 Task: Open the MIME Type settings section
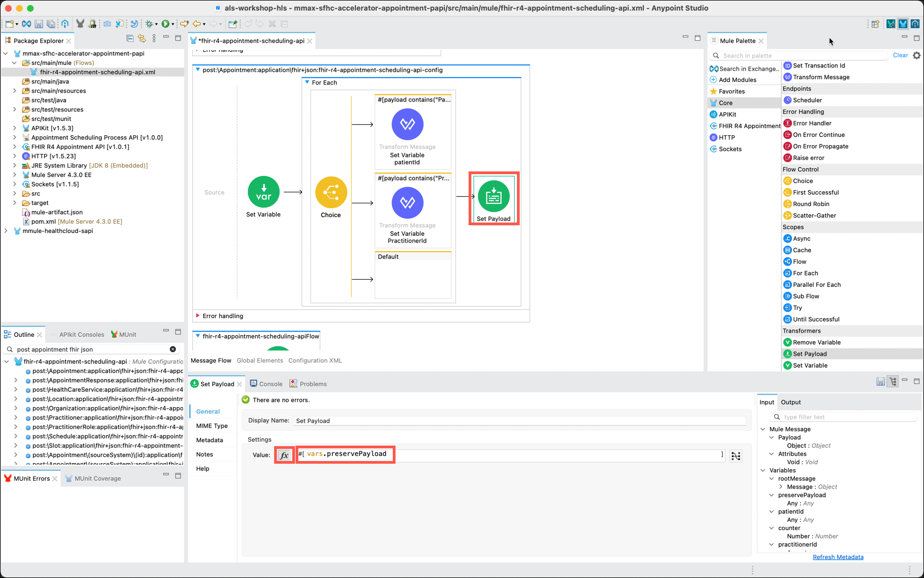(212, 426)
